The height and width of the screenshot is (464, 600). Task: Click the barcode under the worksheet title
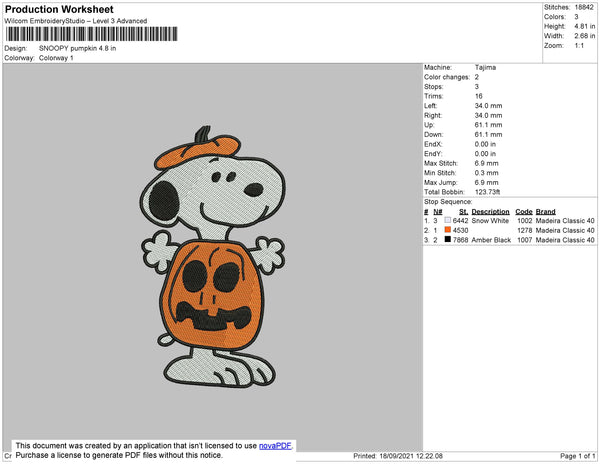point(91,34)
